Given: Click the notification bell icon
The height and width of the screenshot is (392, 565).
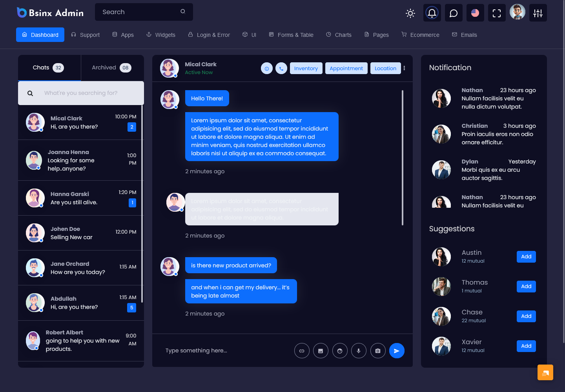Looking at the screenshot, I should (432, 13).
